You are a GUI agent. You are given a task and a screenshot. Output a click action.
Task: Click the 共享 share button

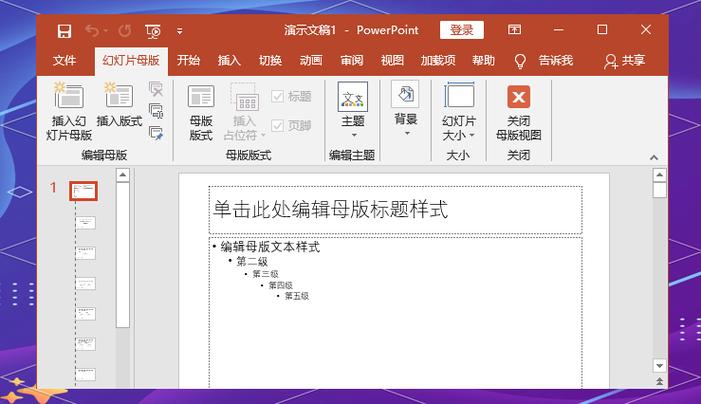625,61
